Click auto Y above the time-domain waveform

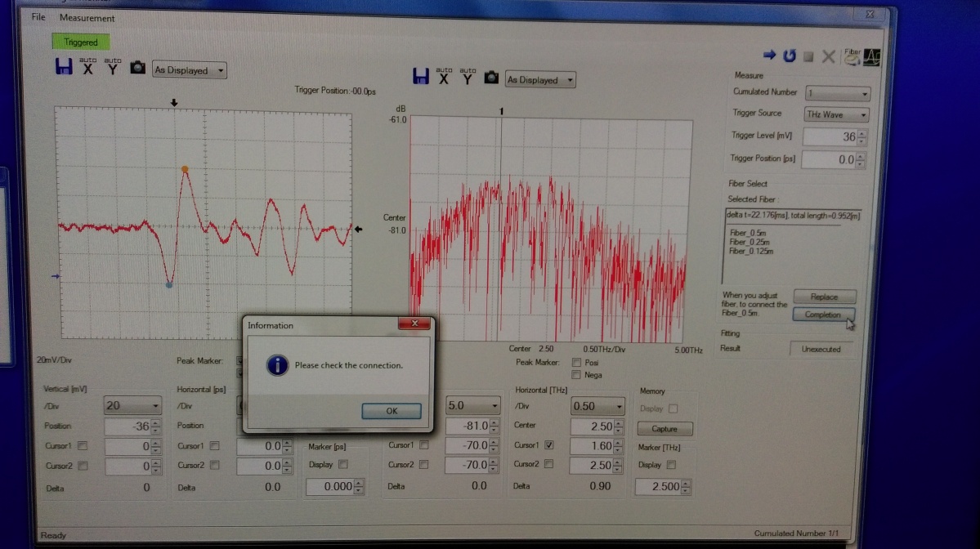coord(113,68)
